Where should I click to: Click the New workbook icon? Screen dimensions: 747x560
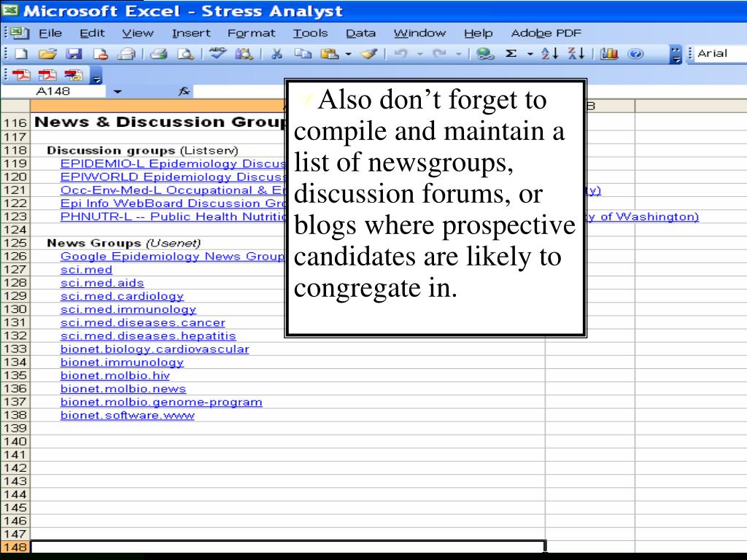21,54
